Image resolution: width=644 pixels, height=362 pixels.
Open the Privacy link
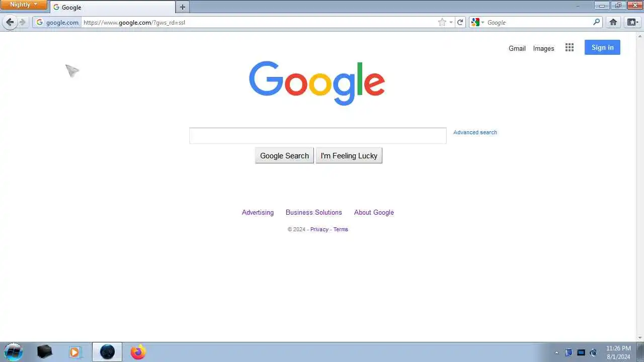click(x=319, y=229)
